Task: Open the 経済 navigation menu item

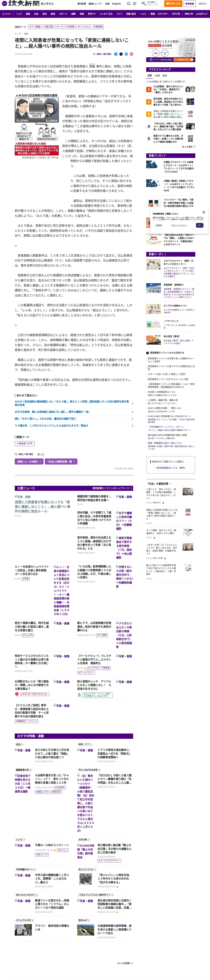Action: click(x=53, y=14)
